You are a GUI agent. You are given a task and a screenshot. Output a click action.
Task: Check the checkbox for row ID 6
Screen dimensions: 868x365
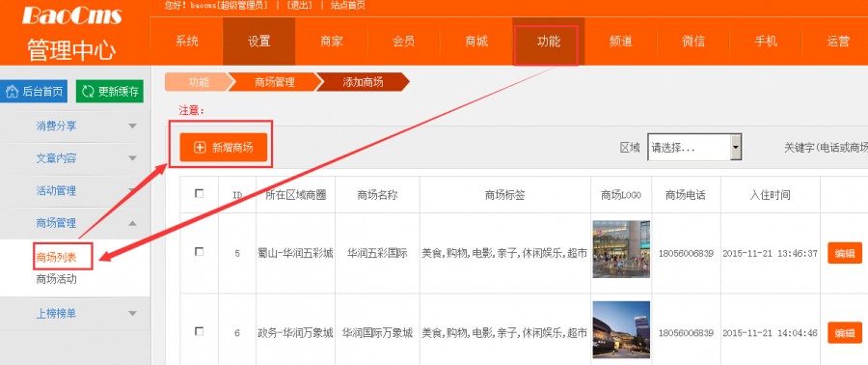click(200, 332)
